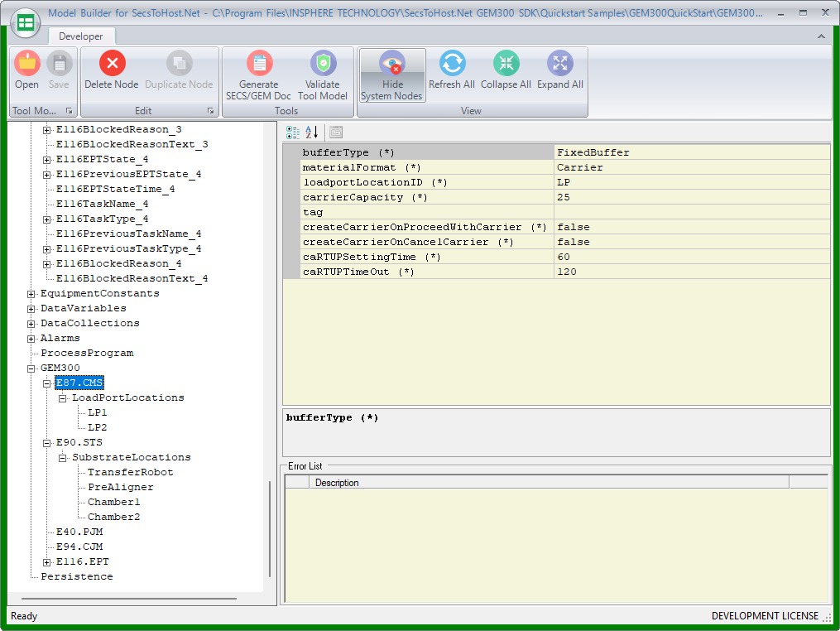
Task: Click the Refresh All icon
Action: [452, 64]
